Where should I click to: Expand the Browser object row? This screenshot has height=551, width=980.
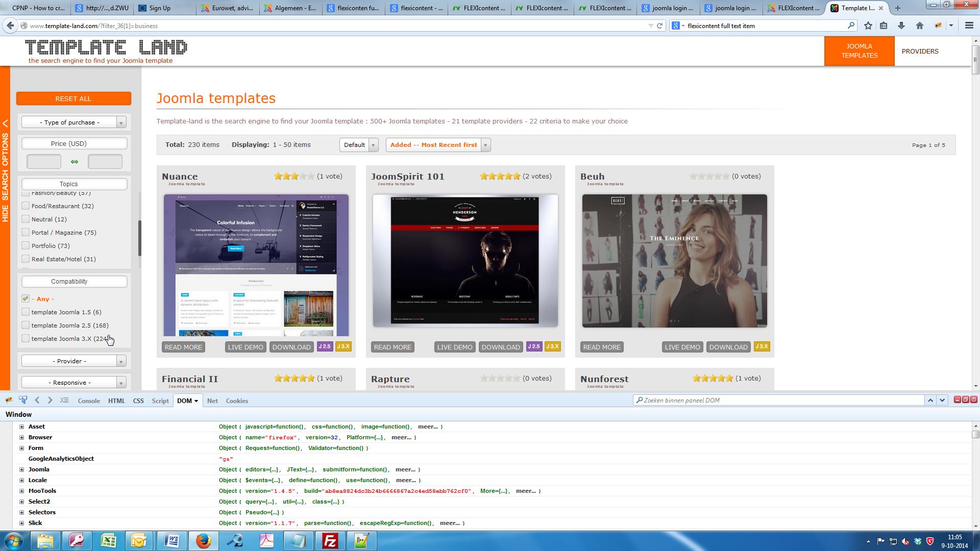[21, 437]
